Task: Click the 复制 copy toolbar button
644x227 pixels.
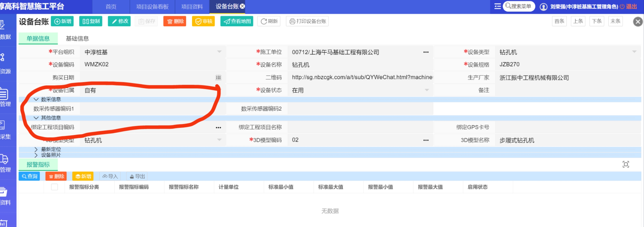Action: point(91,21)
